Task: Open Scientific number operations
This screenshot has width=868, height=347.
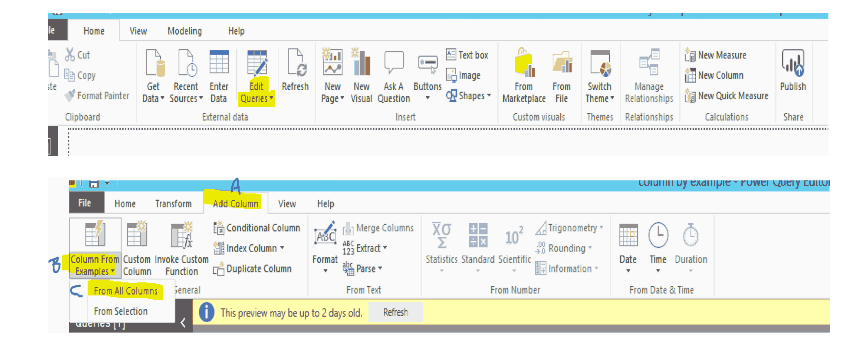Action: click(514, 247)
